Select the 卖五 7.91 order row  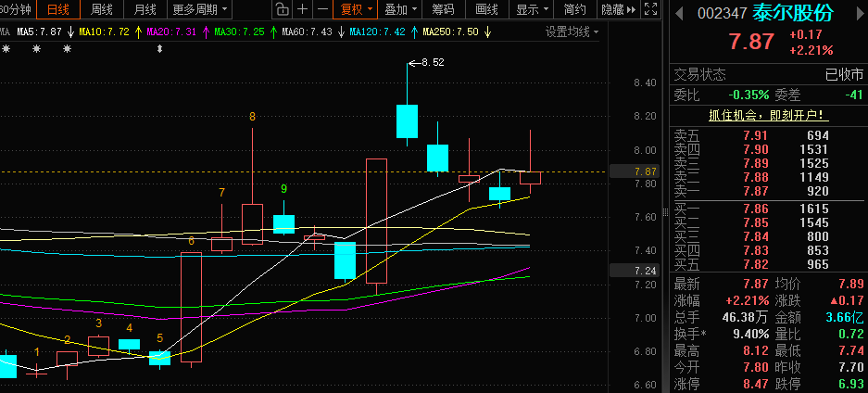point(768,135)
